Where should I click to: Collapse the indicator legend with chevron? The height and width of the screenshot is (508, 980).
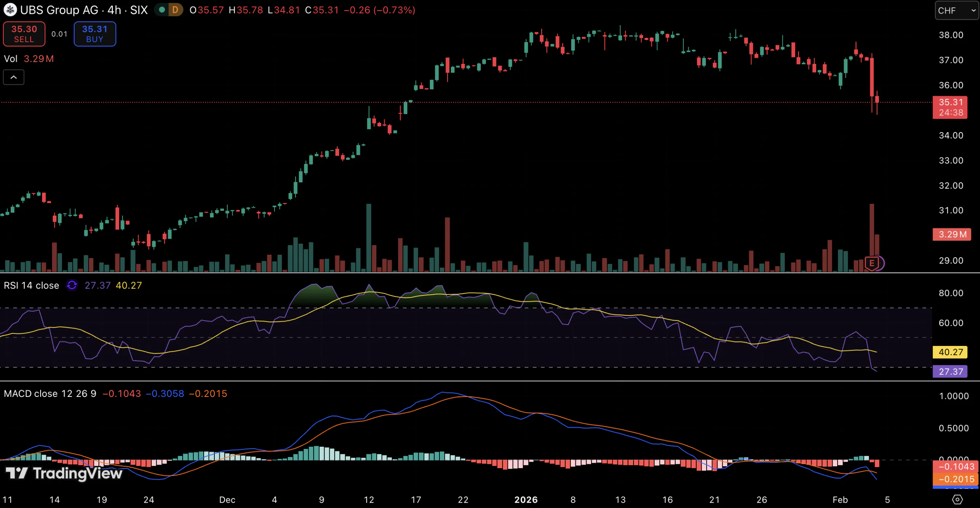pyautogui.click(x=13, y=77)
